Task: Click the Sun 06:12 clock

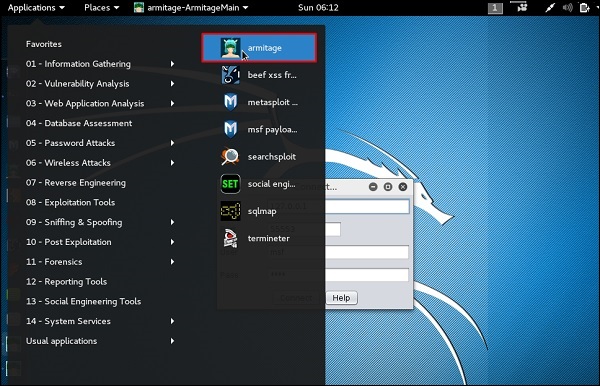Action: tap(318, 7)
